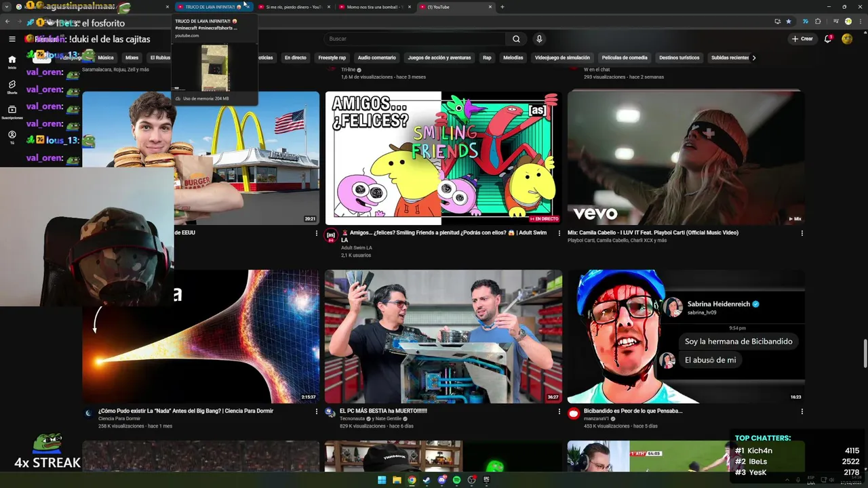Open File Explorer from the taskbar
Screen dimensions: 868x488
[397, 480]
